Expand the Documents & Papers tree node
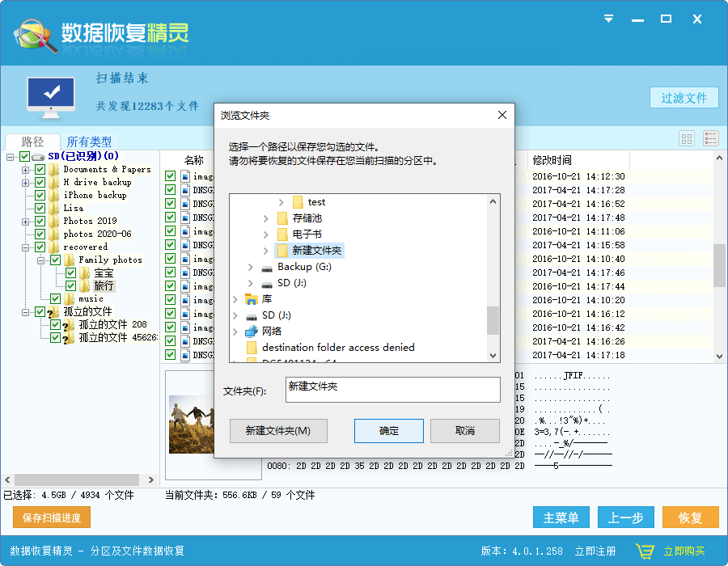The image size is (728, 566). [24, 169]
